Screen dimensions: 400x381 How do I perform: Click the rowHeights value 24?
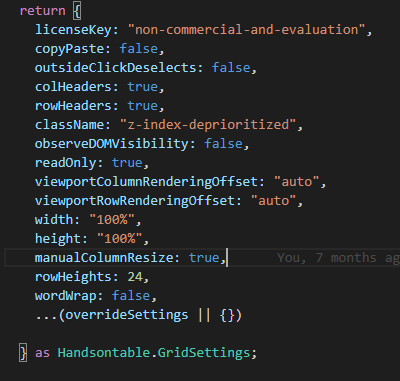click(135, 277)
